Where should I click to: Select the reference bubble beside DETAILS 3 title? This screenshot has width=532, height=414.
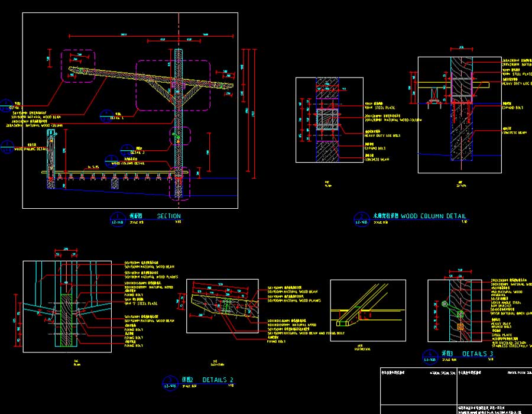click(430, 357)
